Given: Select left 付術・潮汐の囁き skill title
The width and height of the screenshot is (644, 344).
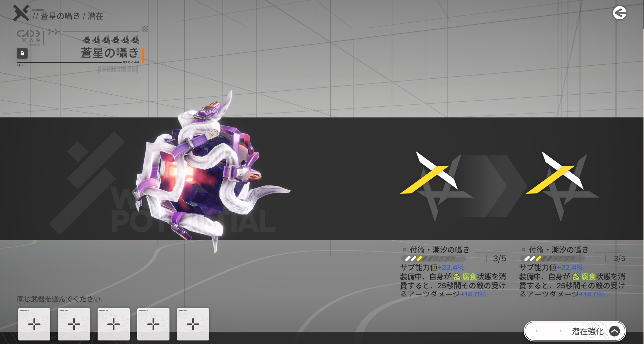Looking at the screenshot, I should tap(440, 250).
